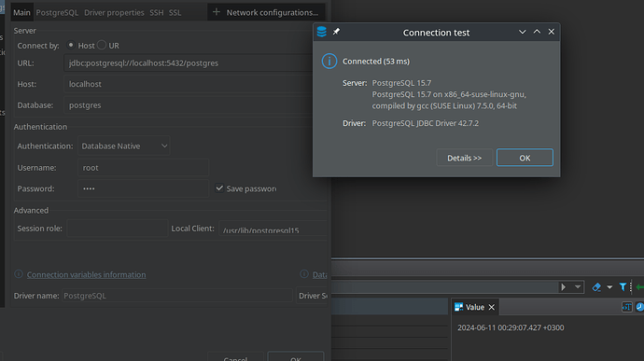
Task: Open the Authentication Database Native dropdown
Action: (123, 146)
